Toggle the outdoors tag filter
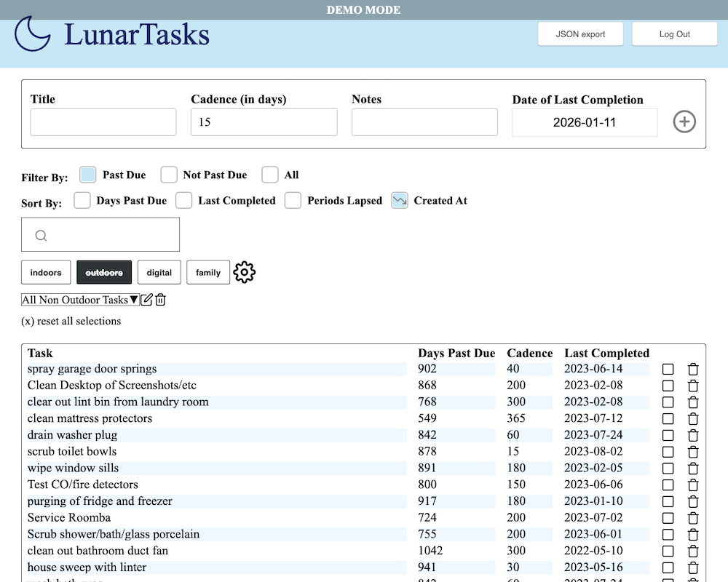The image size is (728, 582). point(104,272)
